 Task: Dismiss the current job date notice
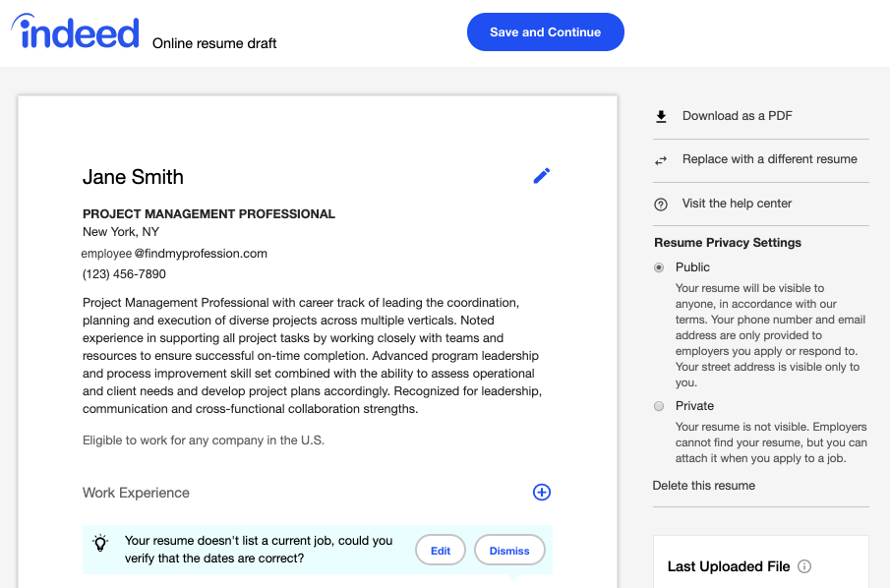point(509,551)
